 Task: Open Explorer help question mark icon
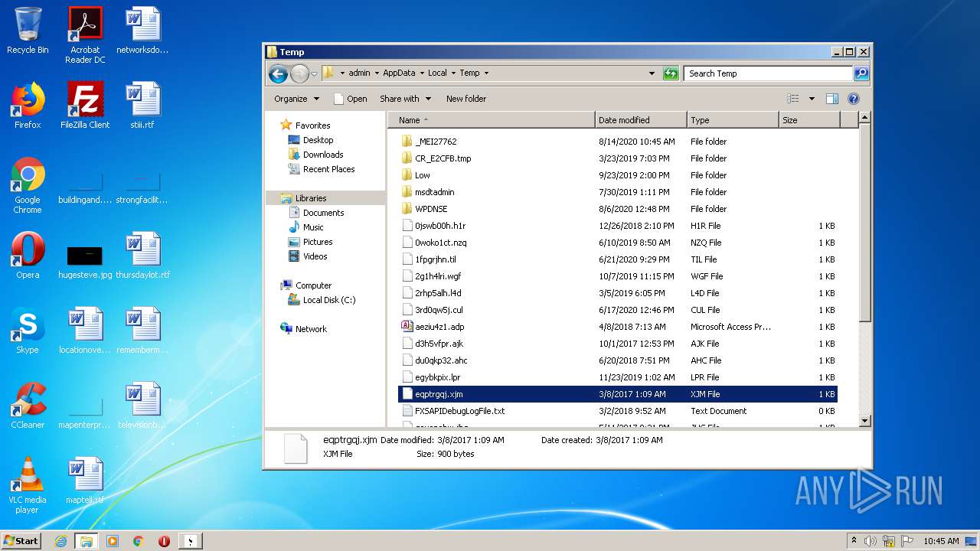854,99
